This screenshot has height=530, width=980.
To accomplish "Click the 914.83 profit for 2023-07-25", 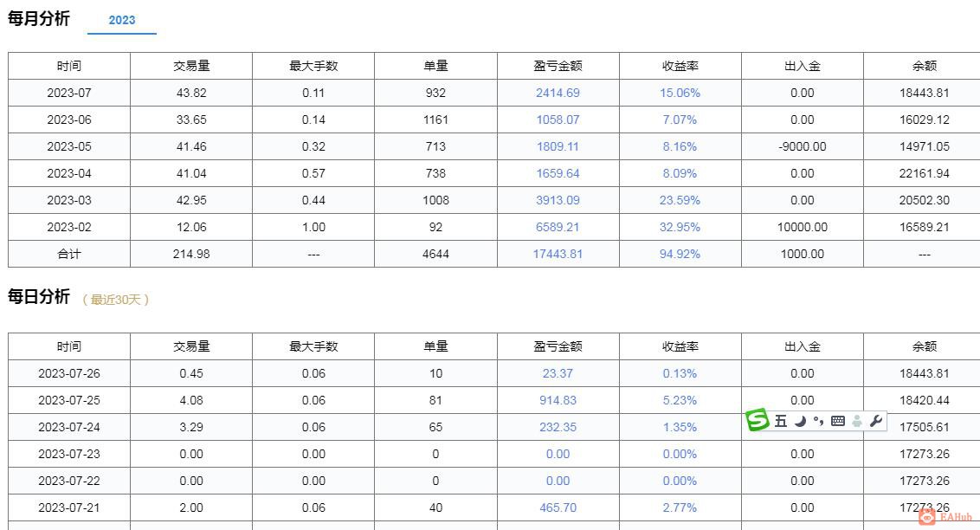I will pyautogui.click(x=557, y=400).
